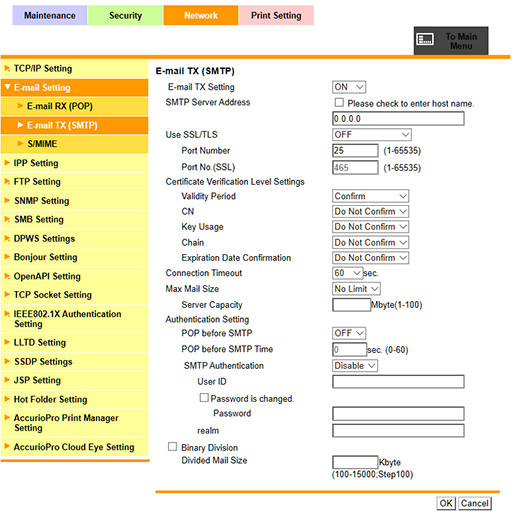The height and width of the screenshot is (515, 517).
Task: Open the Connection Timeout dropdown
Action: [x=347, y=273]
